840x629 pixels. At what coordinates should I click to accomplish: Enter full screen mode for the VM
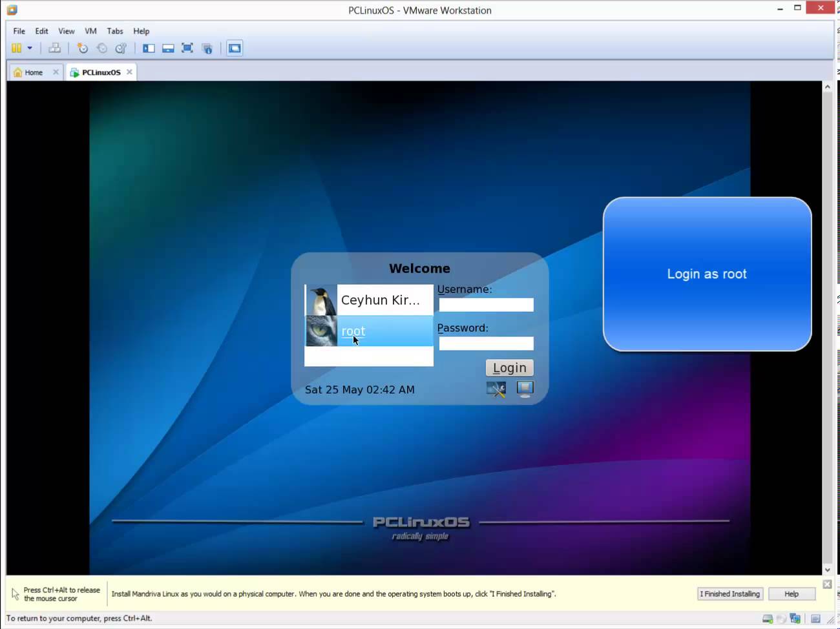click(x=187, y=48)
